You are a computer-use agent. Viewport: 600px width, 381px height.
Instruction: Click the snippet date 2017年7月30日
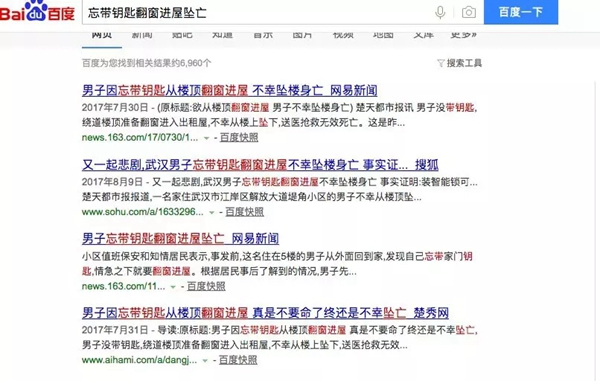pyautogui.click(x=115, y=107)
